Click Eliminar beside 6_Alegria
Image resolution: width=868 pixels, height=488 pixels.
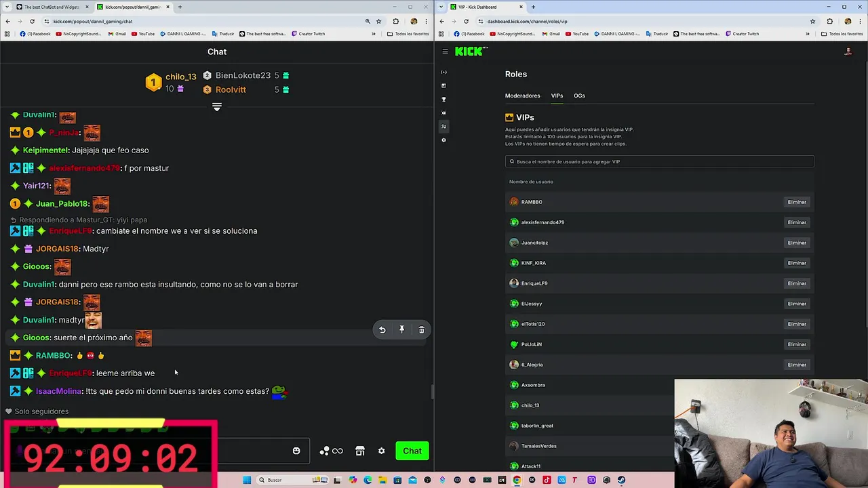pyautogui.click(x=797, y=365)
